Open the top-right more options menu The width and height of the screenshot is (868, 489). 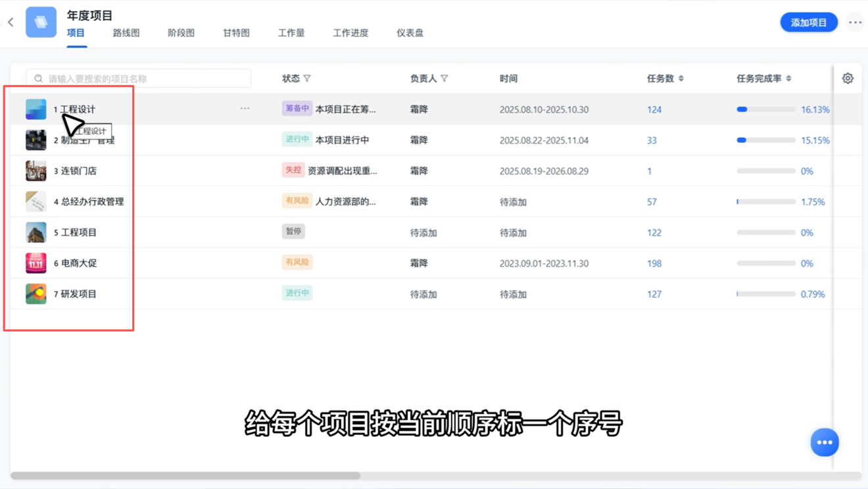[855, 22]
